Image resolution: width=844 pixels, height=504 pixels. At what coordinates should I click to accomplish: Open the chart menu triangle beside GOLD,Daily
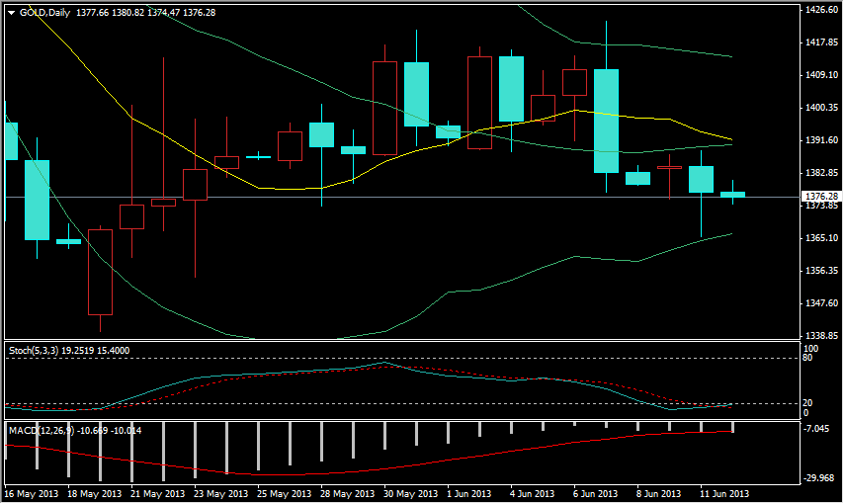pos(11,13)
